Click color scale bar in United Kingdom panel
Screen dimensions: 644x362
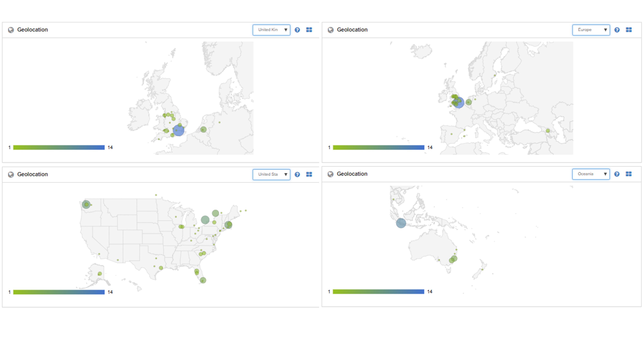point(59,147)
